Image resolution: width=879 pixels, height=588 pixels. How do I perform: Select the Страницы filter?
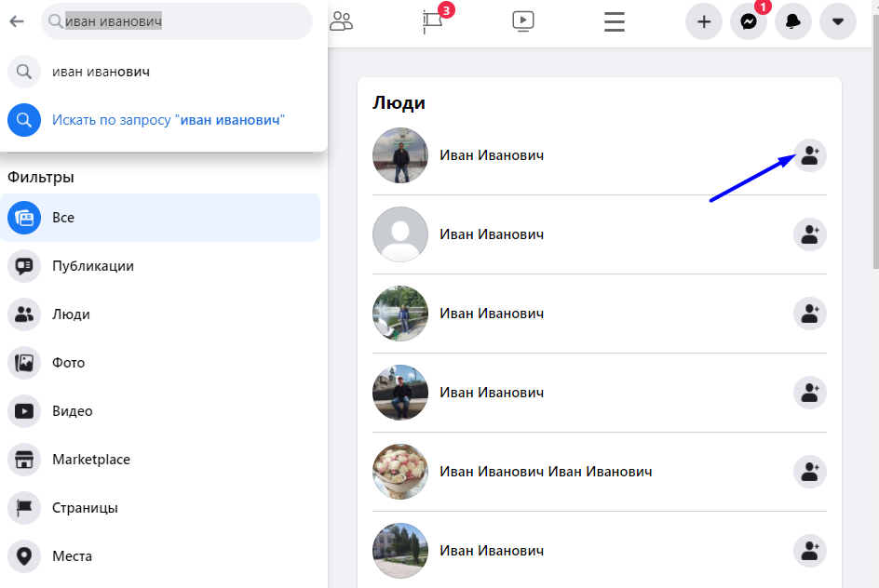click(160, 508)
